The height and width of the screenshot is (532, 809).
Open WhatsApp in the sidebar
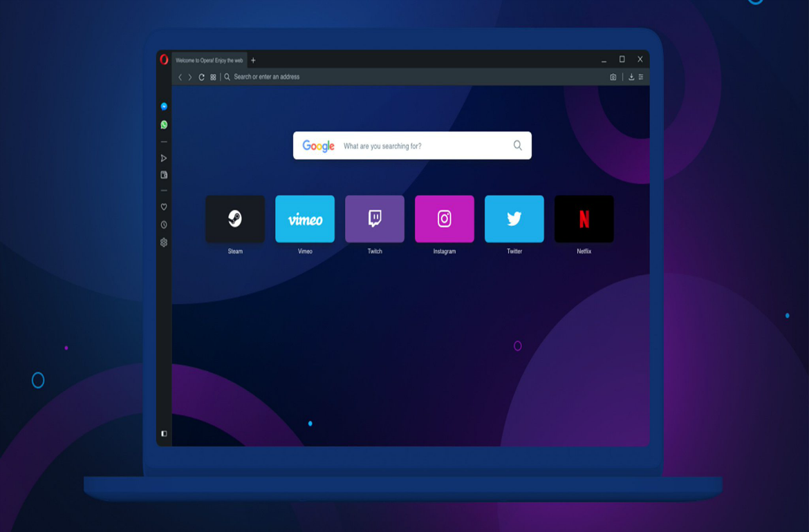pos(164,125)
